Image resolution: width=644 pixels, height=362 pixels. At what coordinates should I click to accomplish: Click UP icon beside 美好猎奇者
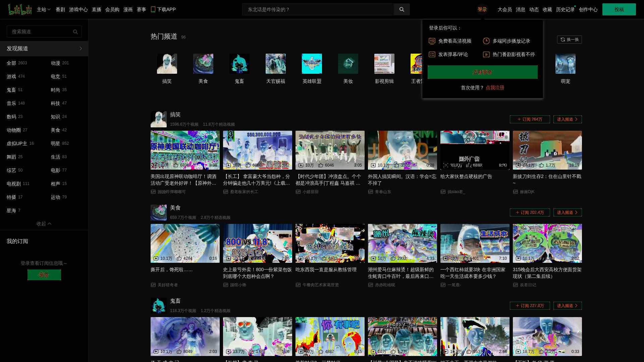tap(153, 285)
